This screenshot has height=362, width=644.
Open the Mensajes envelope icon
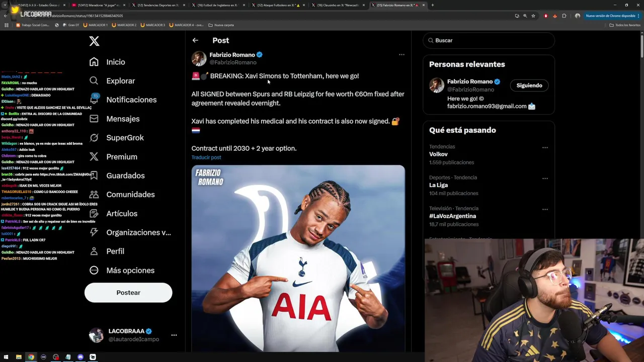[x=94, y=119]
